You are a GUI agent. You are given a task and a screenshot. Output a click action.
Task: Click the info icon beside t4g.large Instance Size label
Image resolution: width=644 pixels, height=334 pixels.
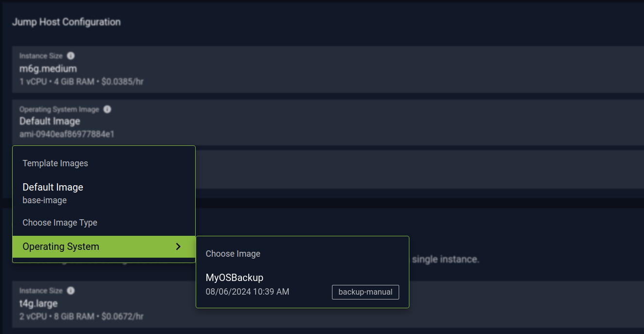pyautogui.click(x=71, y=291)
